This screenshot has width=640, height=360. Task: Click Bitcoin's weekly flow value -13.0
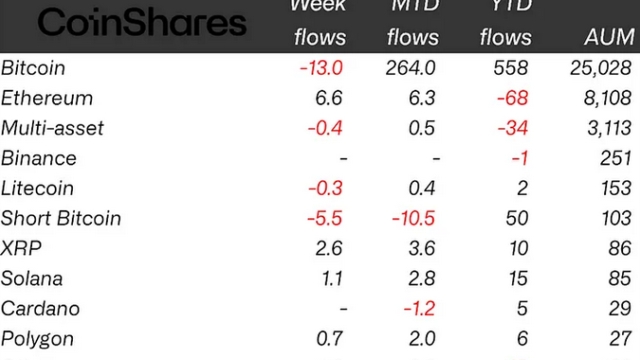click(x=321, y=68)
